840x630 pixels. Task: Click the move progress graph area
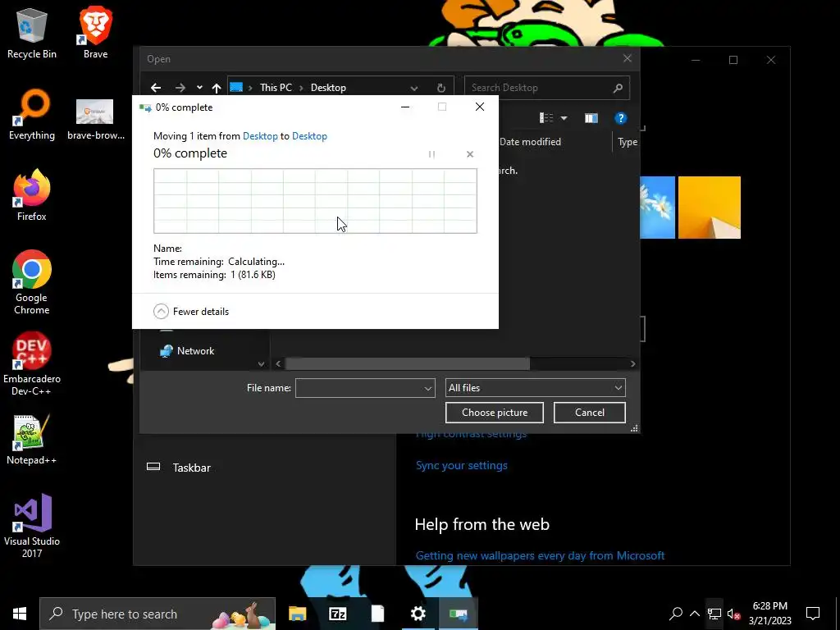pyautogui.click(x=315, y=201)
